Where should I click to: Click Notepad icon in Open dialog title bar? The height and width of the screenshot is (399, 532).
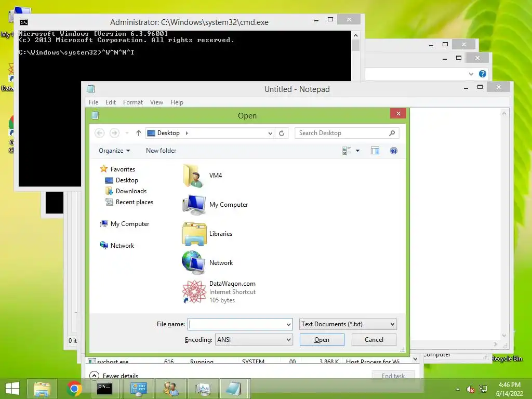point(96,116)
